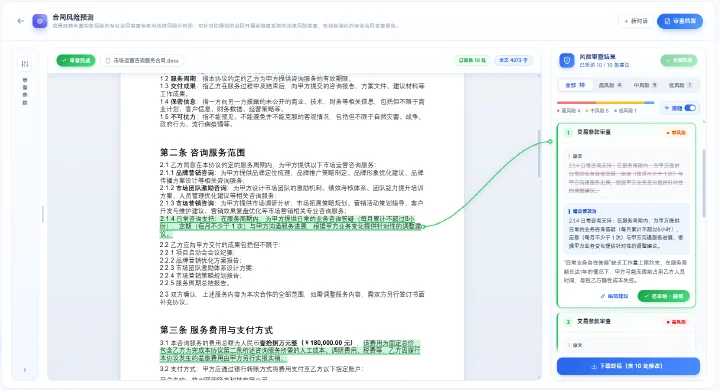Click the connector dot on risk card 1

550,142
